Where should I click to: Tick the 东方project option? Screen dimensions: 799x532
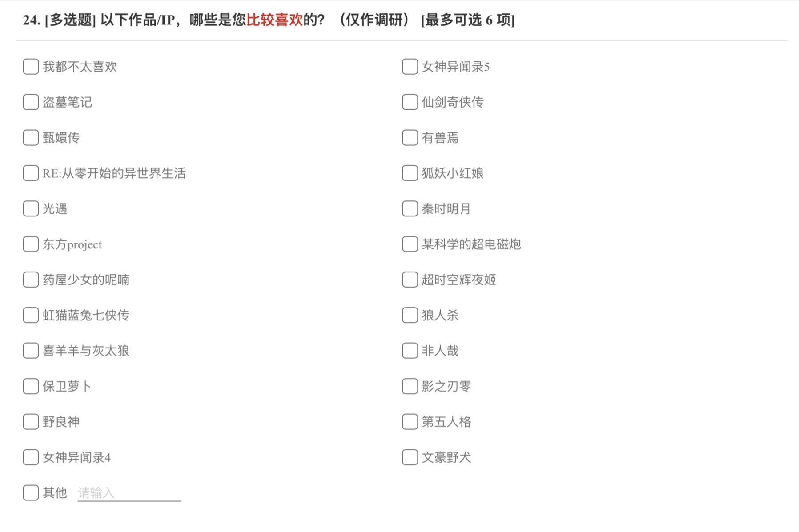click(x=31, y=244)
